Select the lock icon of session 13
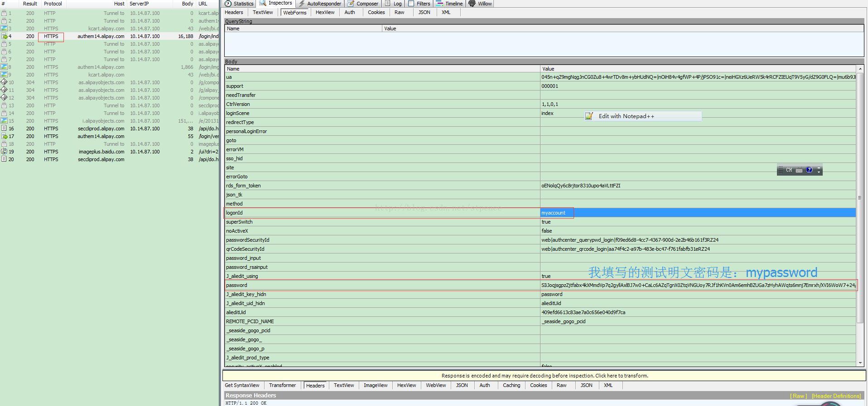 pos(4,105)
